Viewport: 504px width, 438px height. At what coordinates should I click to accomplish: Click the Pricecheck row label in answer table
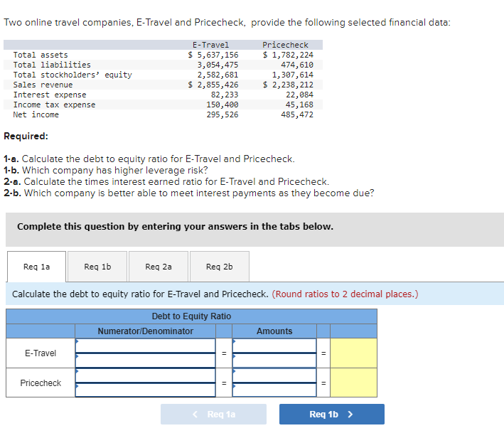click(41, 383)
